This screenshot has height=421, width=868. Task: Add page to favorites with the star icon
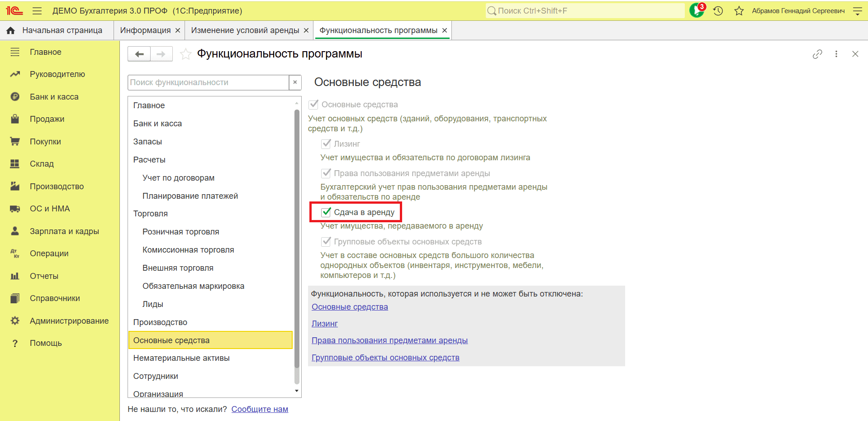point(185,54)
